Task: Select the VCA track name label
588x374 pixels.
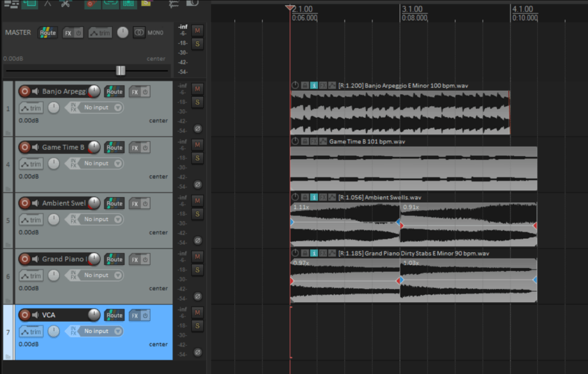Action: pyautogui.click(x=48, y=315)
